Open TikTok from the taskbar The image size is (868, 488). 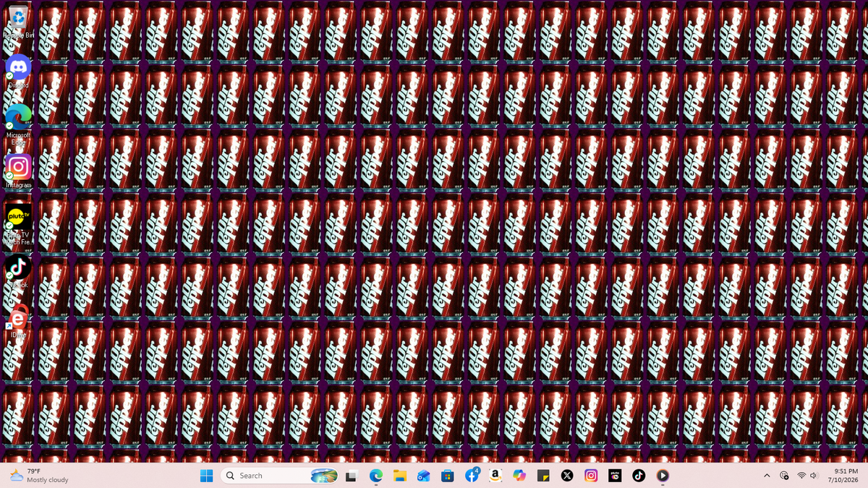639,476
